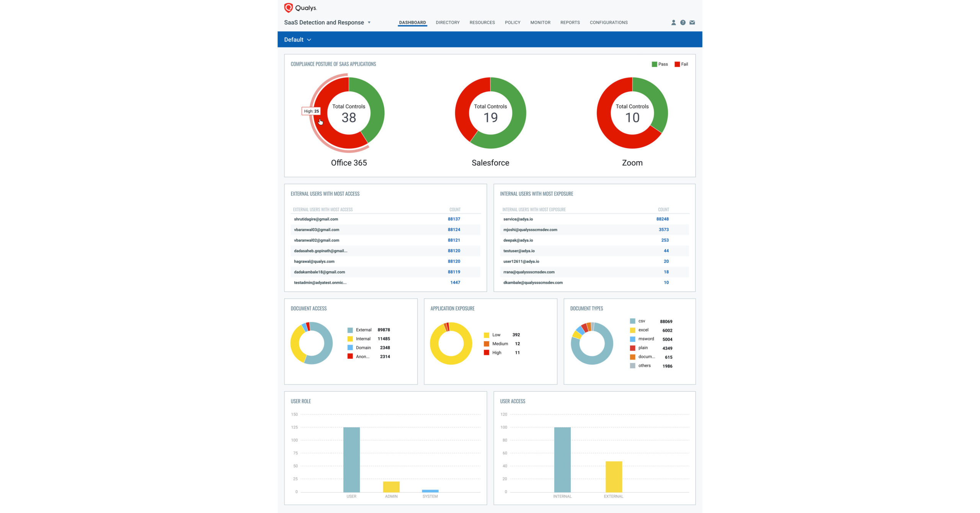Click Medium swatch in Application Exposure
Screen dimensions: 980x513
(486, 344)
